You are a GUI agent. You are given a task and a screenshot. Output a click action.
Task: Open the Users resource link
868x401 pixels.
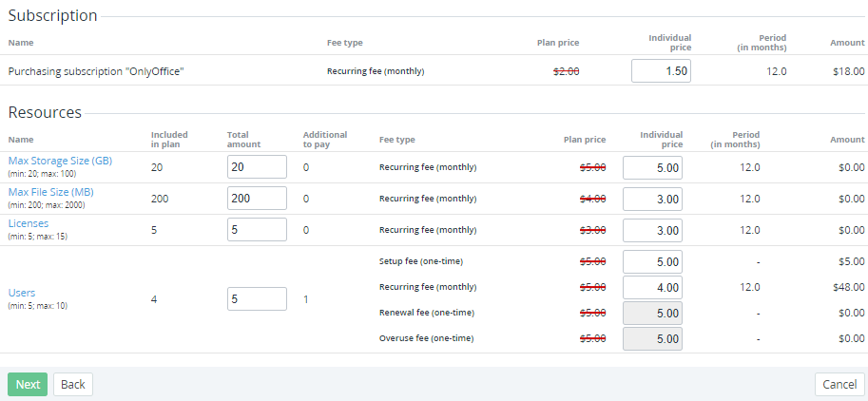click(22, 293)
